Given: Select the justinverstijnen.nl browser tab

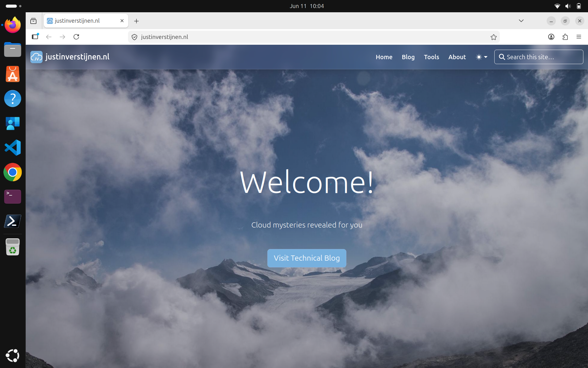Looking at the screenshot, I should (86, 21).
